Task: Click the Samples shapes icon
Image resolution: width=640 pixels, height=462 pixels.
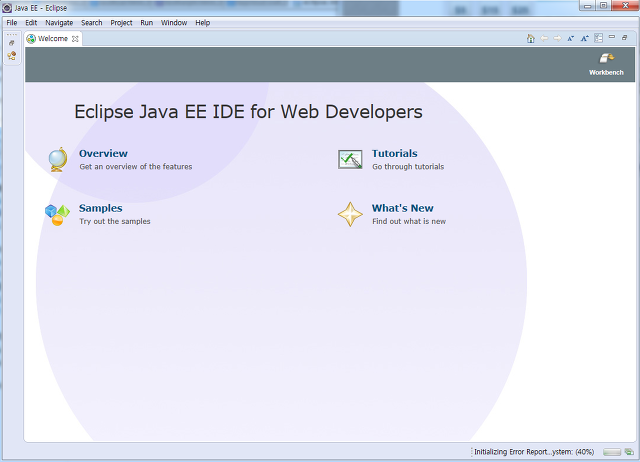Action: coord(57,215)
